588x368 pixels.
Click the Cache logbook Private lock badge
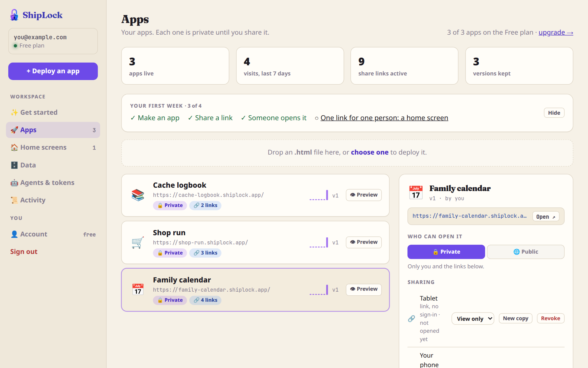170,205
